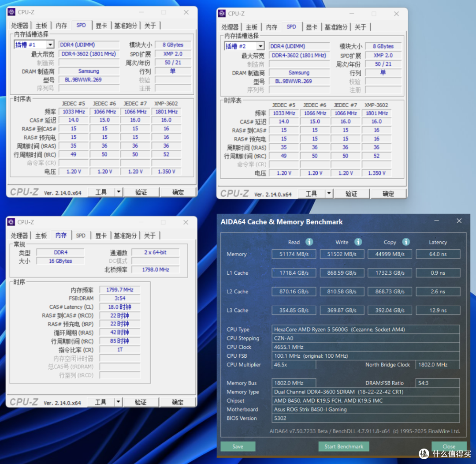Switch to 主板 tab in slot #2 window
476x464 pixels.
252,27
